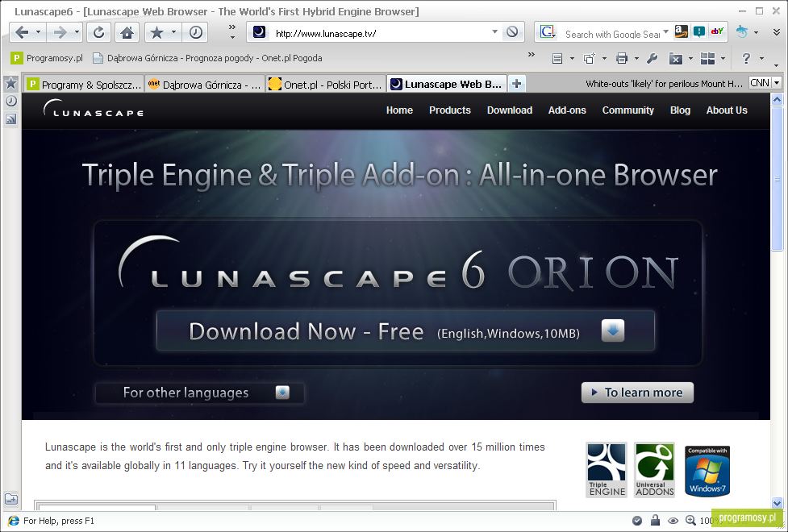
Task: Click the sidebar folder icon at bottom left
Action: (10, 499)
